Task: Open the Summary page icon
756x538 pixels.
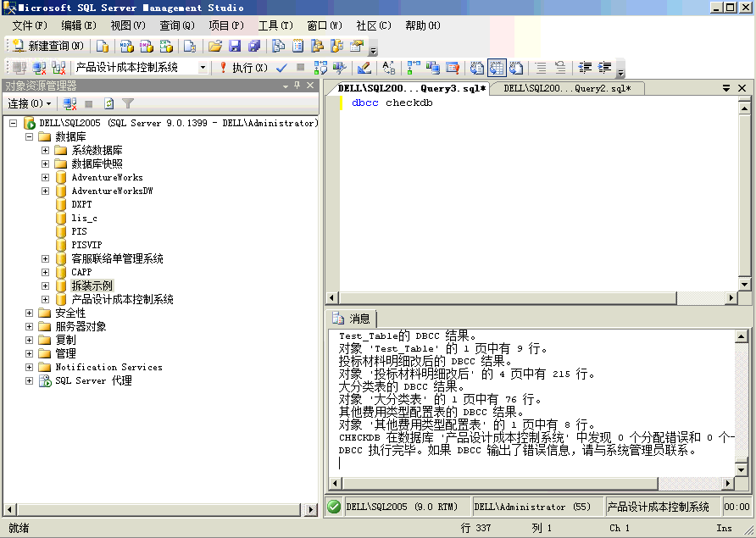Action: 298,46
